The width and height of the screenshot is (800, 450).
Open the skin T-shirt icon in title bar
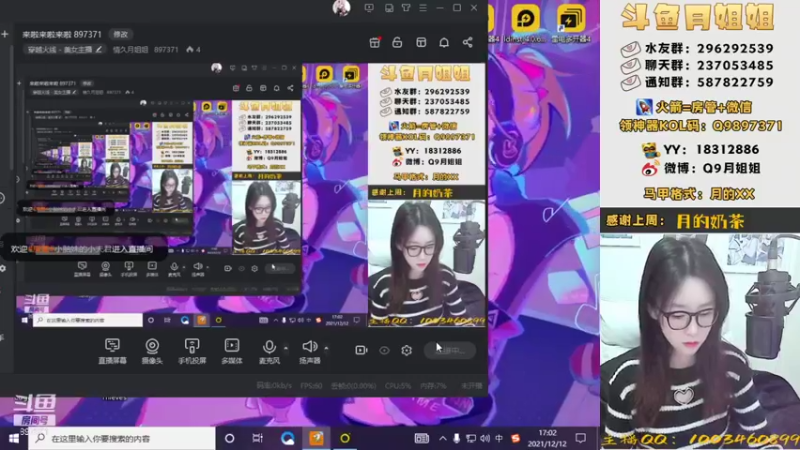coord(406,8)
